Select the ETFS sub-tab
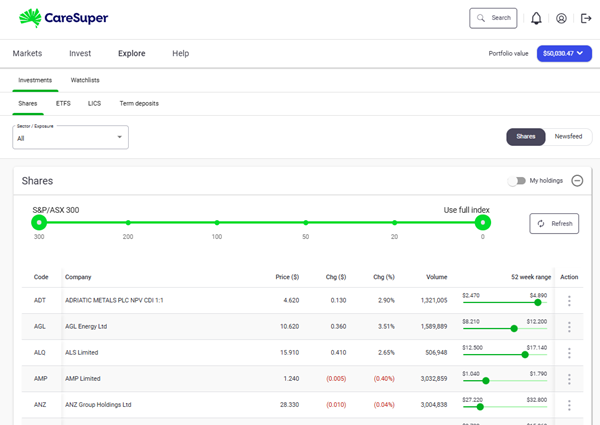Image resolution: width=600 pixels, height=425 pixels. pyautogui.click(x=63, y=104)
